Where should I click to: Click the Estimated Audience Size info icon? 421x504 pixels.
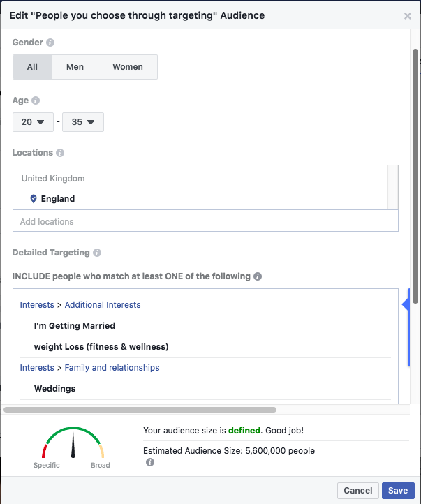tap(150, 462)
